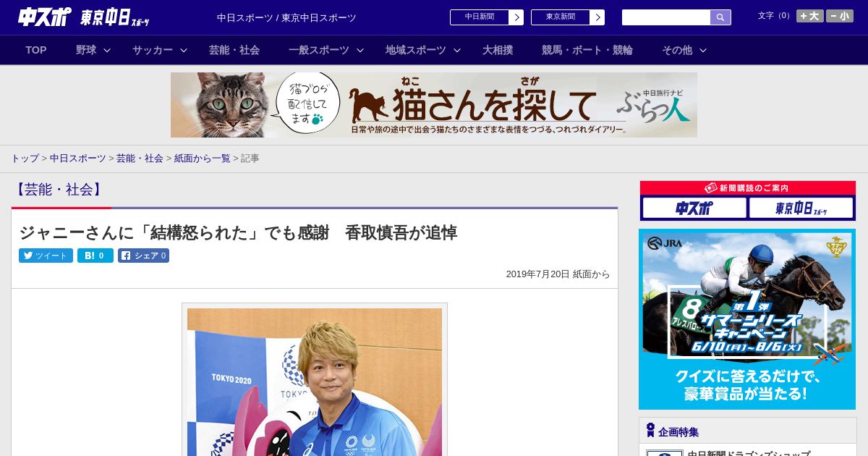Open the 東京新聞 site link

point(560,17)
